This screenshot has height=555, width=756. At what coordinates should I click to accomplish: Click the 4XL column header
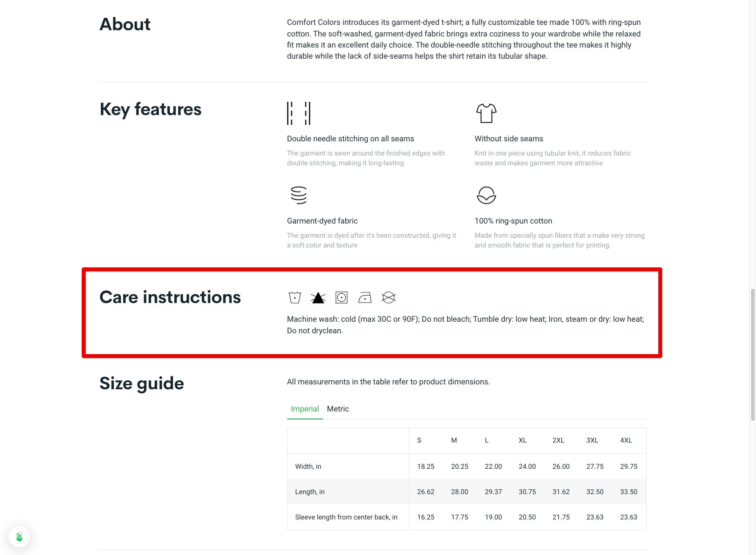coord(626,440)
